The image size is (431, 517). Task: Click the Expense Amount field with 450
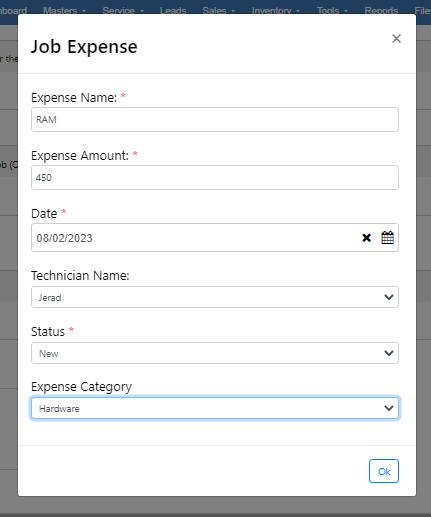tap(215, 177)
